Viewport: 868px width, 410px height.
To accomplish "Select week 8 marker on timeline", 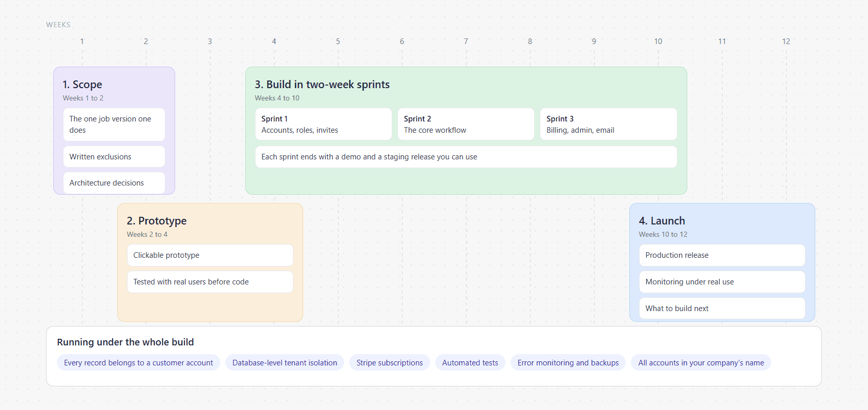I will 530,42.
